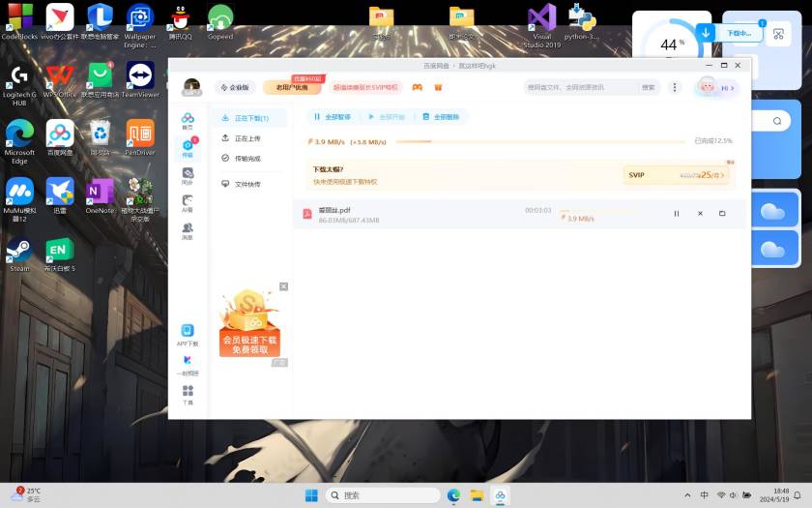Click the 迅雷 desktop icon

[x=60, y=195]
